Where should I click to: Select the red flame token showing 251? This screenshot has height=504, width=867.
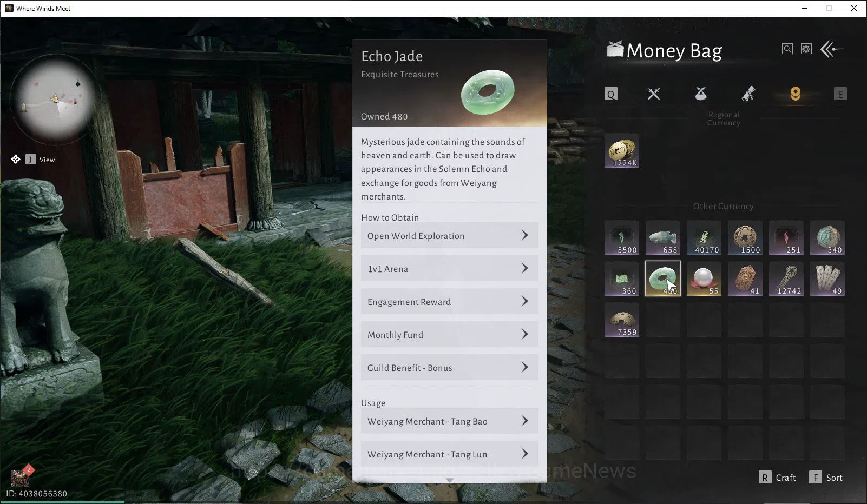(786, 238)
